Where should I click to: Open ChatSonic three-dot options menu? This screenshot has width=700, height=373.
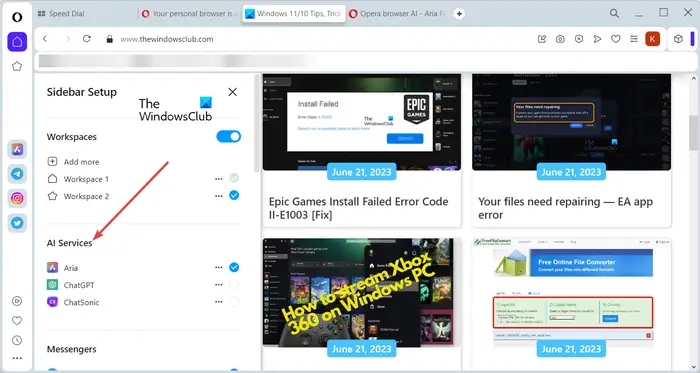(218, 302)
